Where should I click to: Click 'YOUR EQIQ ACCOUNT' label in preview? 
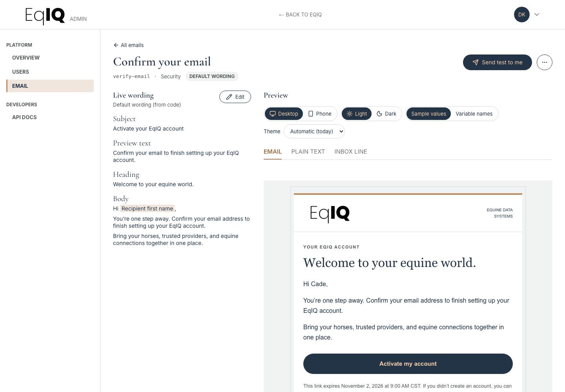point(332,247)
